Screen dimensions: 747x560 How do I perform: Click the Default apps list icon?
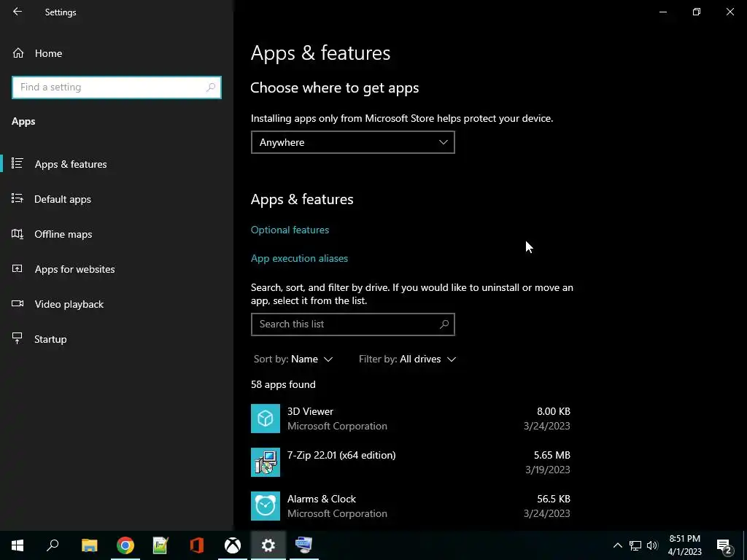pyautogui.click(x=18, y=198)
